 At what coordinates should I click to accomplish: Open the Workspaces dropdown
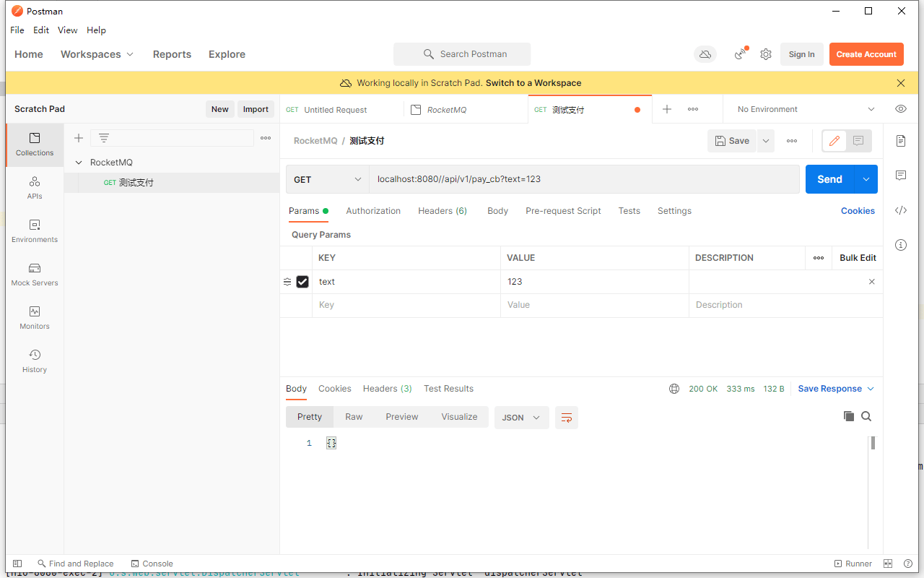tap(97, 54)
